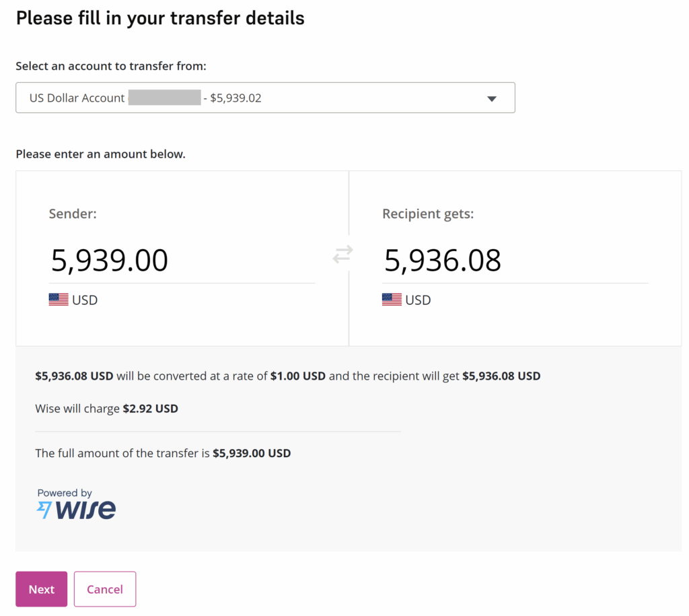Screen dimensions: 689x616
Task: Click the Wise logo
Action: pyautogui.click(x=76, y=510)
